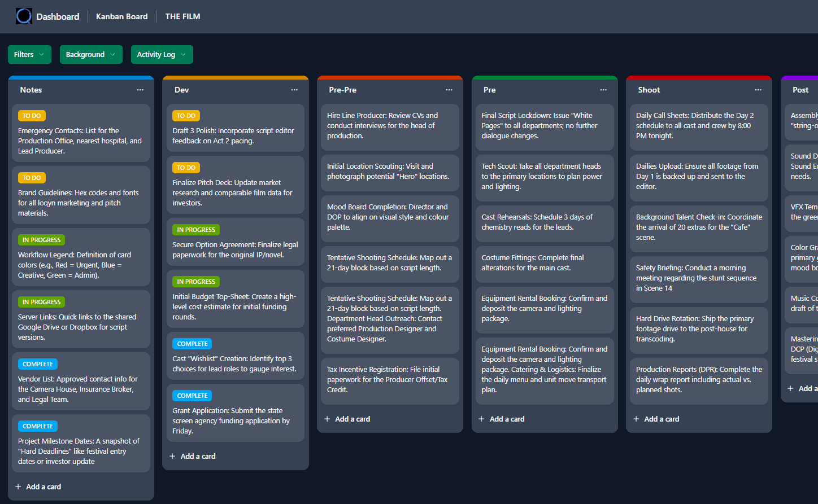
Task: Open the overflow menu on the Pre-Pre column
Action: (x=449, y=89)
